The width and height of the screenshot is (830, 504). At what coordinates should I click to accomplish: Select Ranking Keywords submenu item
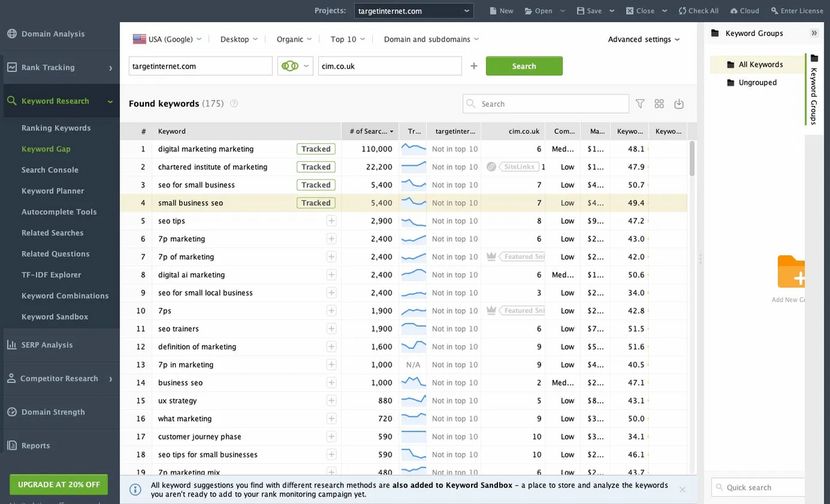[x=56, y=128]
